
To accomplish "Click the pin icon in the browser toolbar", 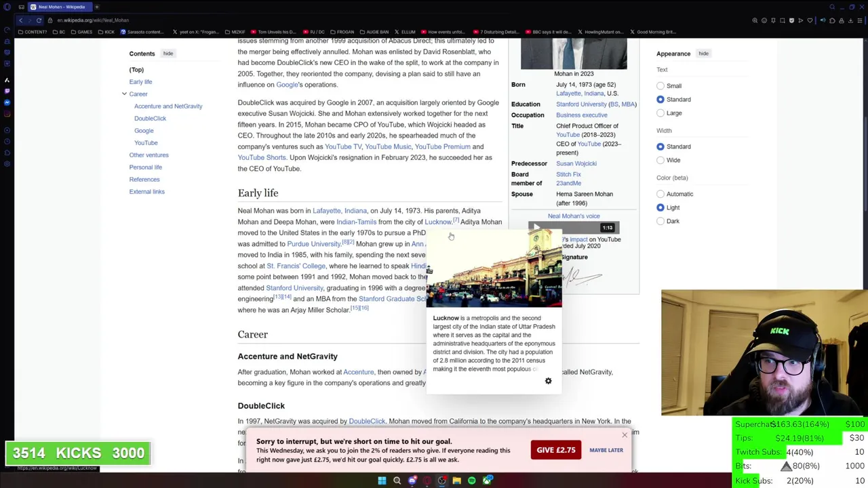I will click(773, 20).
